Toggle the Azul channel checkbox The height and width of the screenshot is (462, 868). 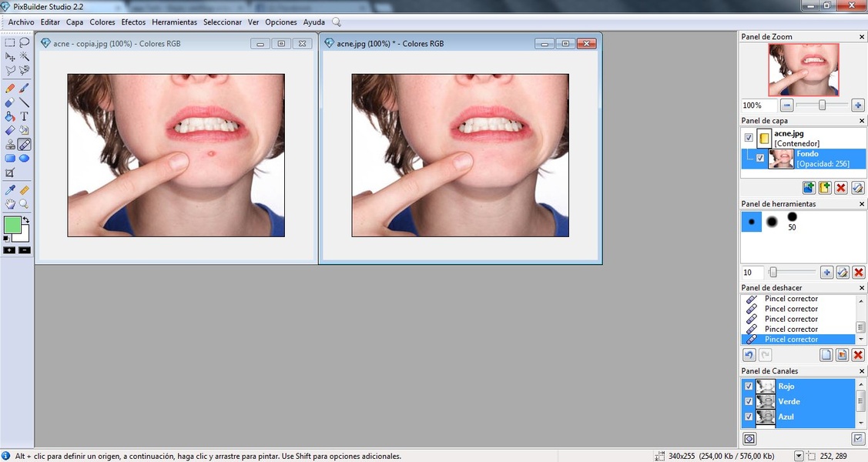749,417
